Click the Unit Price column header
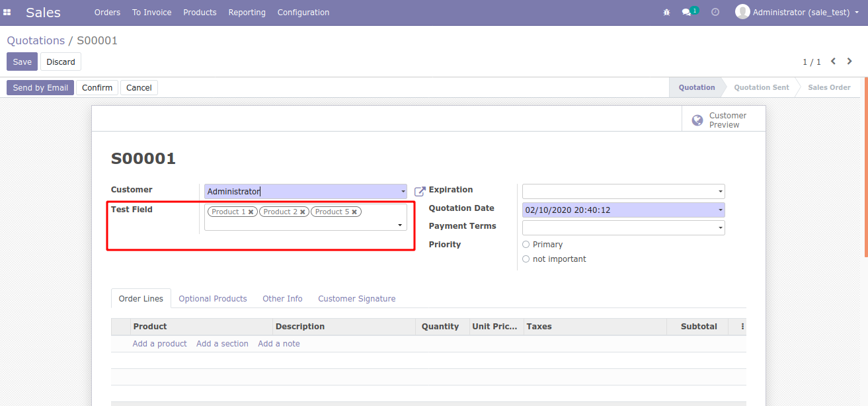Viewport: 868px width, 406px height. 496,327
